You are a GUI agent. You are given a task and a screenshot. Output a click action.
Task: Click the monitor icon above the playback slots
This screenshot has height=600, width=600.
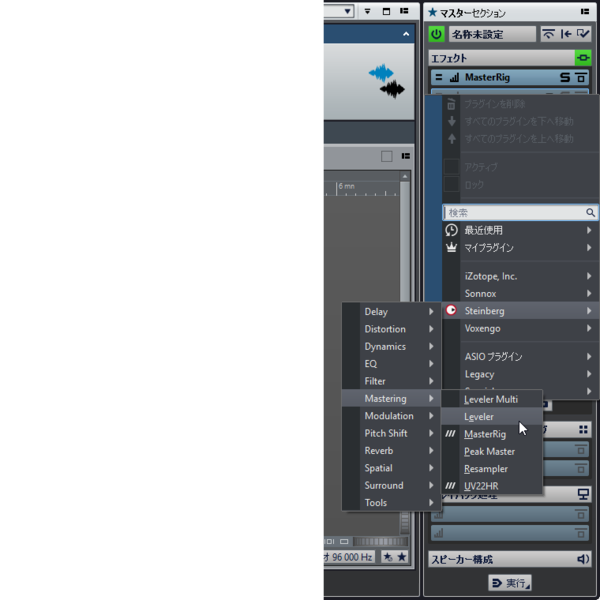(583, 494)
